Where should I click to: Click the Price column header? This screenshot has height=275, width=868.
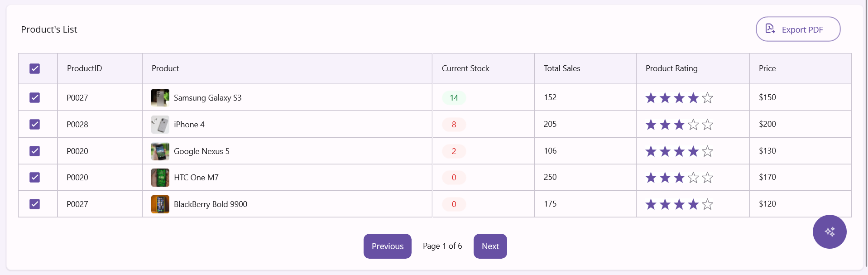click(767, 68)
